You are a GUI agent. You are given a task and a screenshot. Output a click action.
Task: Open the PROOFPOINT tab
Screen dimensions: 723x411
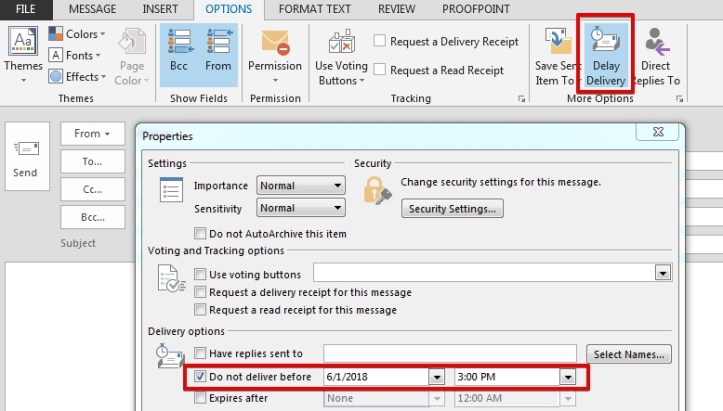pos(476,9)
